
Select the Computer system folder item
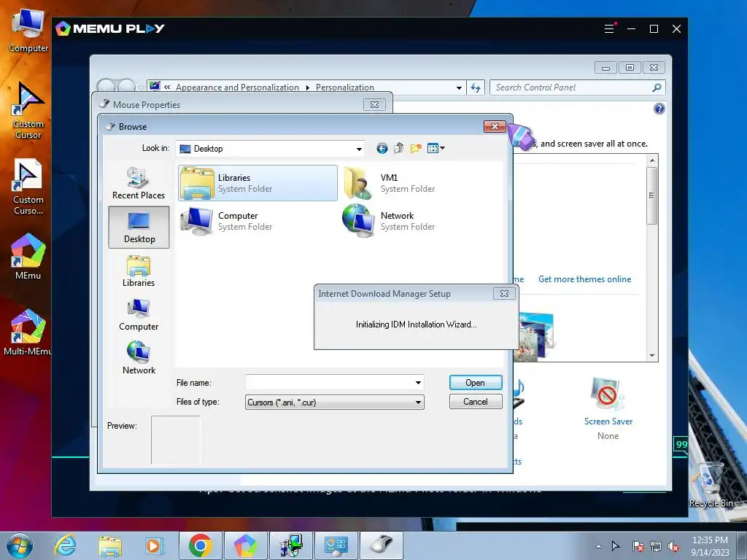click(x=227, y=221)
